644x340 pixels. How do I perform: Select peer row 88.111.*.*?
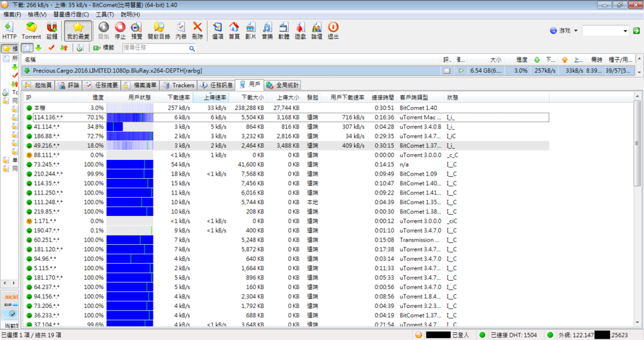pyautogui.click(x=286, y=155)
